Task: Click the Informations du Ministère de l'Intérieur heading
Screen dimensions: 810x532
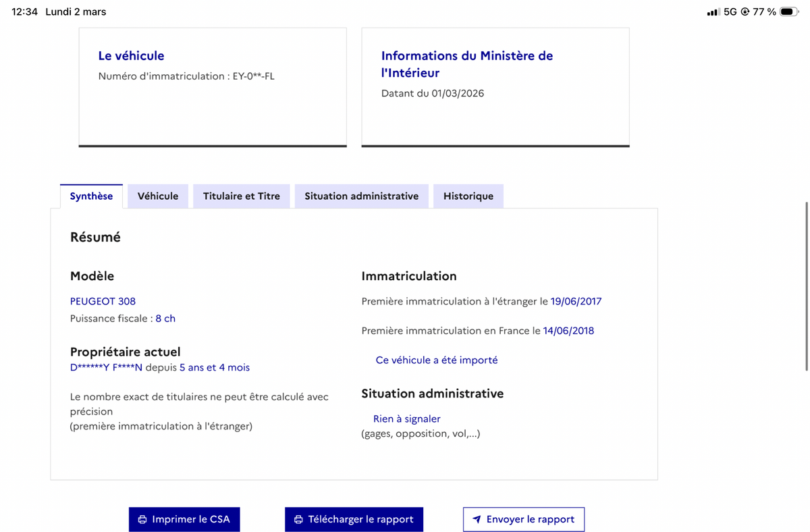Action: point(467,64)
